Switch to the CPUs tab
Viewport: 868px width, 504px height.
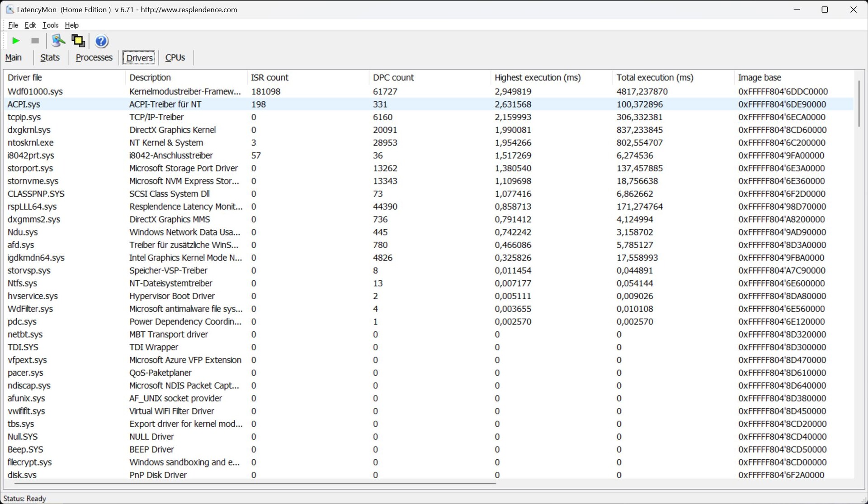point(175,58)
